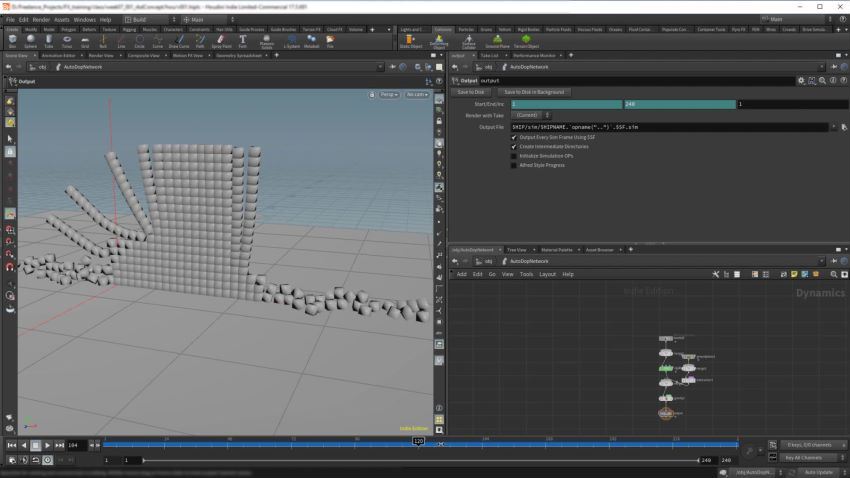850x478 pixels.
Task: Click the Deforming Object shelf tool
Action: pos(439,42)
